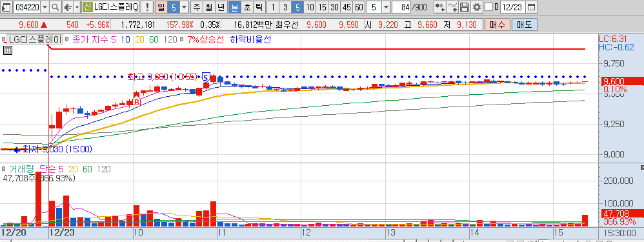Click the LG디스플레이 chart legend label
644x242 pixels.
pos(35,39)
